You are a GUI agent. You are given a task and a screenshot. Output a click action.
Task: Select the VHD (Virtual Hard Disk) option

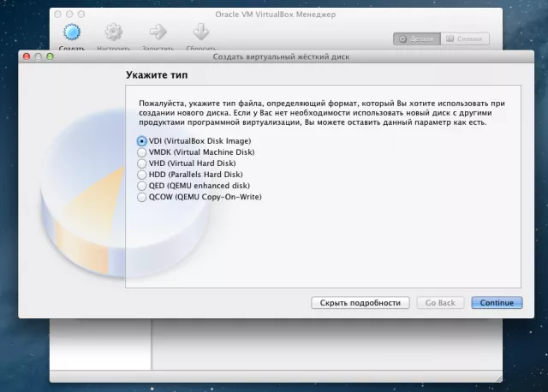(x=142, y=163)
